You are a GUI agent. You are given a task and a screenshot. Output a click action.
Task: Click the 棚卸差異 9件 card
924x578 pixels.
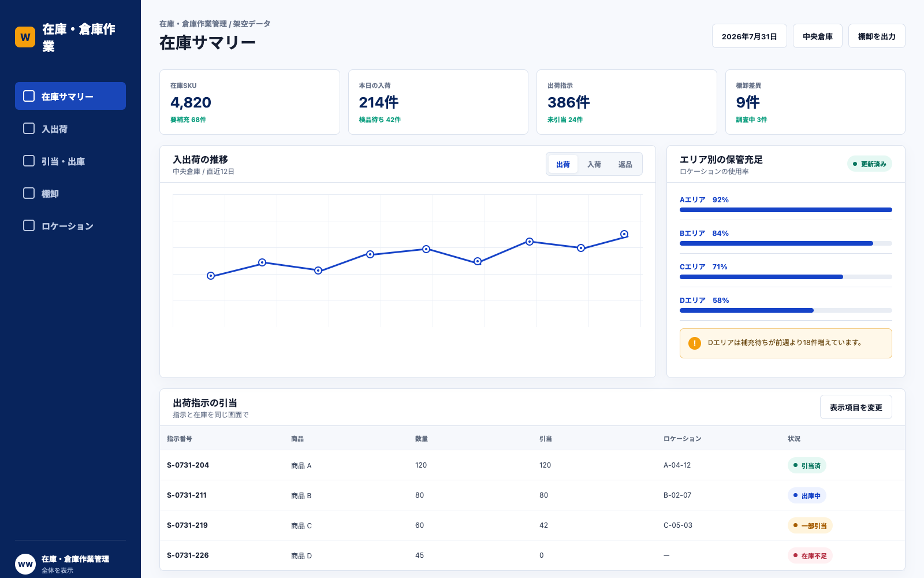pyautogui.click(x=815, y=102)
